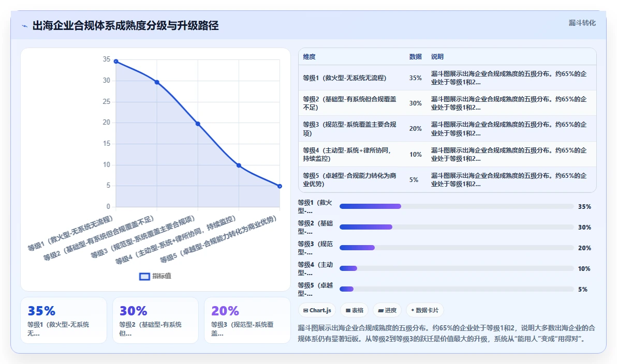Viewport: 617px width, 364px height.
Task: Click the 5% value in the table
Action: coord(414,179)
